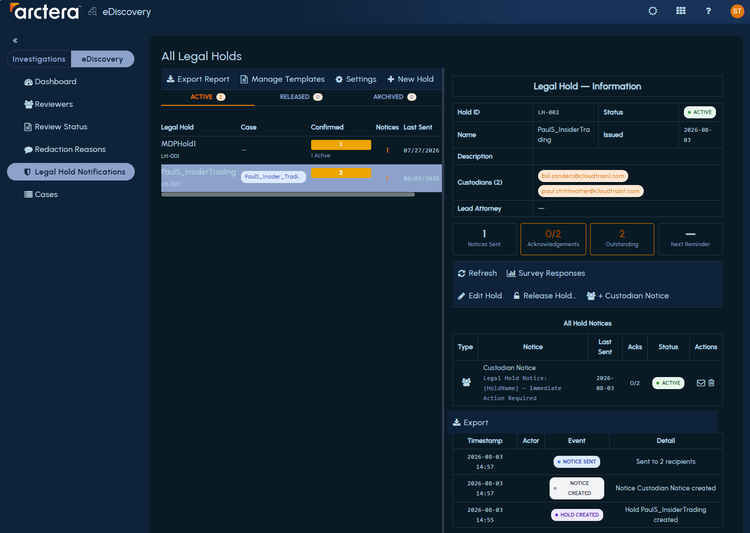Refresh the hold information
The height and width of the screenshot is (533, 750).
click(477, 273)
